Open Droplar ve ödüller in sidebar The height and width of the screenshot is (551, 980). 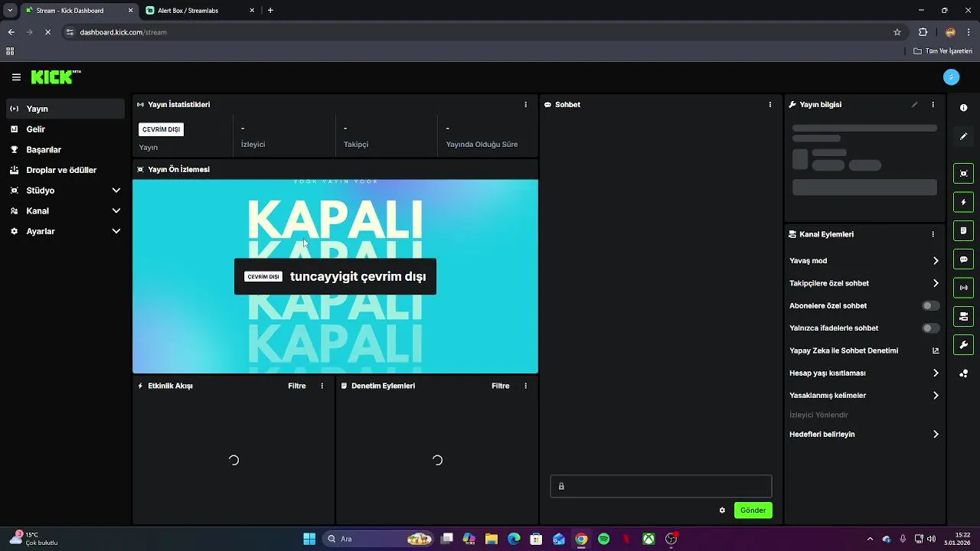pos(65,170)
